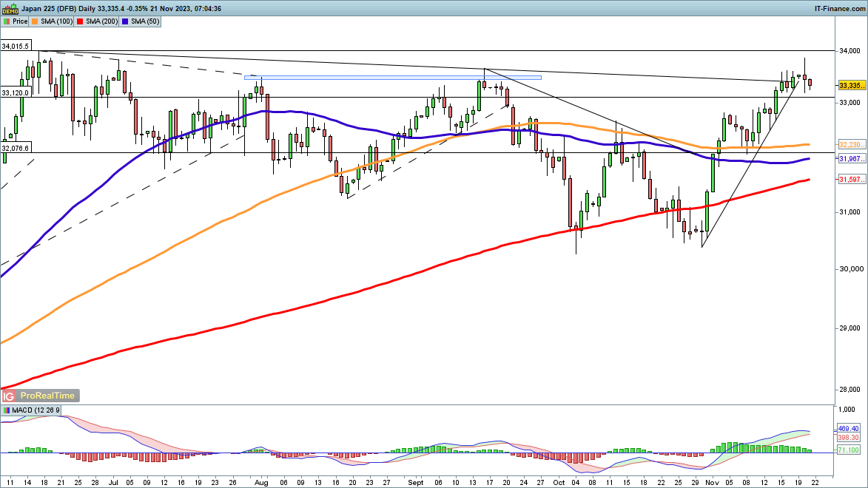Open the Price legend settings
Image resolution: width=868 pixels, height=488 pixels.
click(16, 21)
